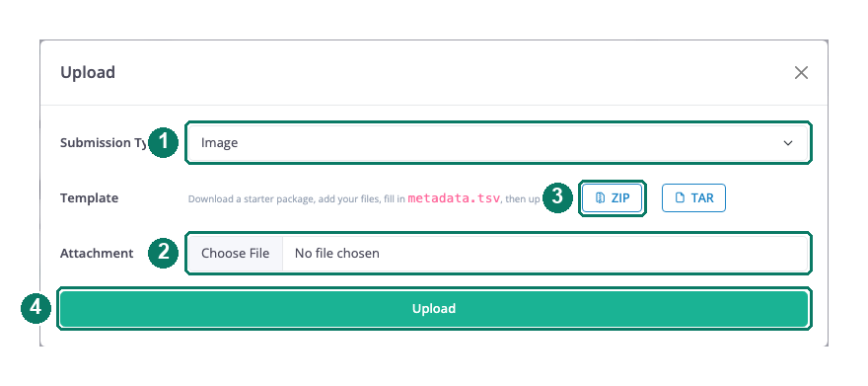Click the Template label

click(89, 198)
